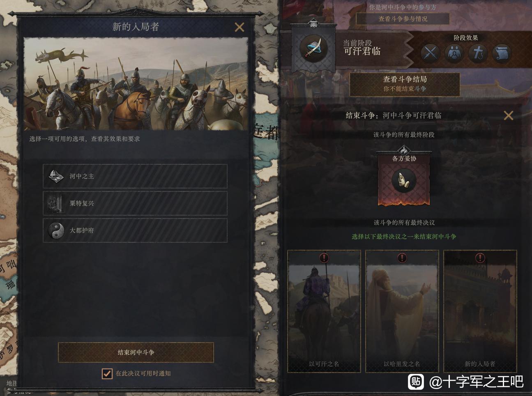Open the 以哈里发之名 decision card

tap(402, 311)
